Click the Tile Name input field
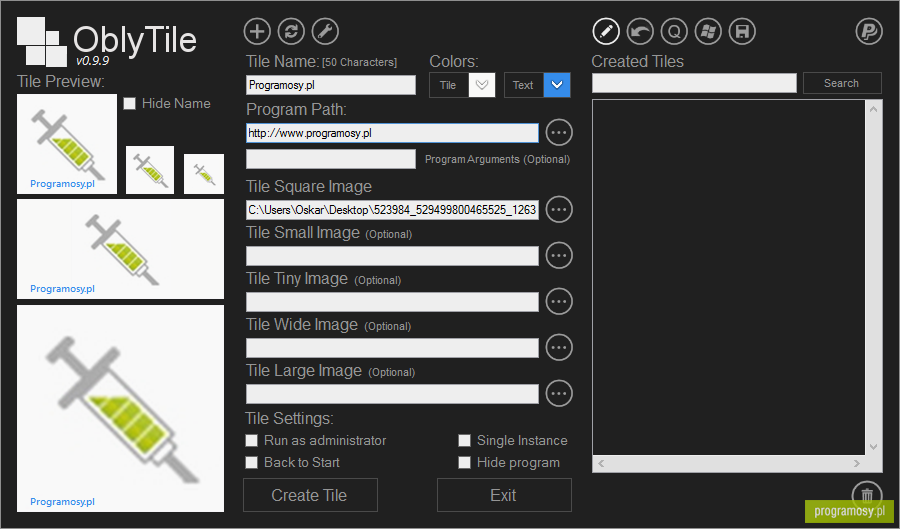900x529 pixels. click(331, 85)
